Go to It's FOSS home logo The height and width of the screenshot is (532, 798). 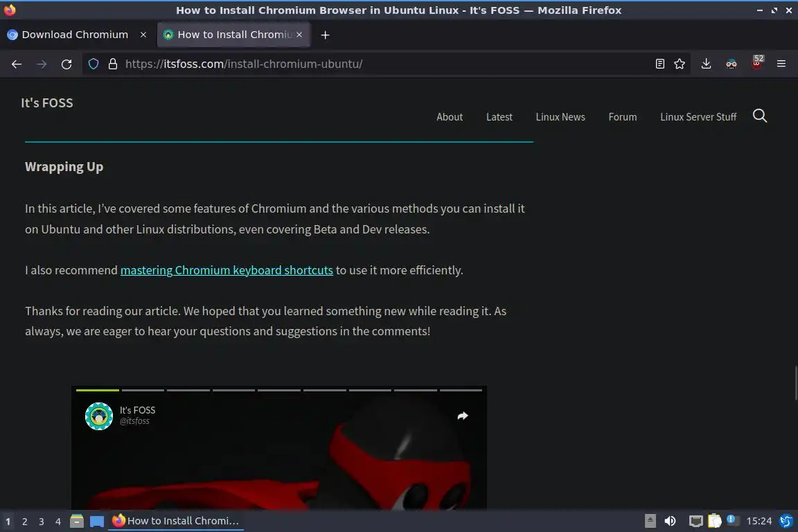tap(47, 103)
